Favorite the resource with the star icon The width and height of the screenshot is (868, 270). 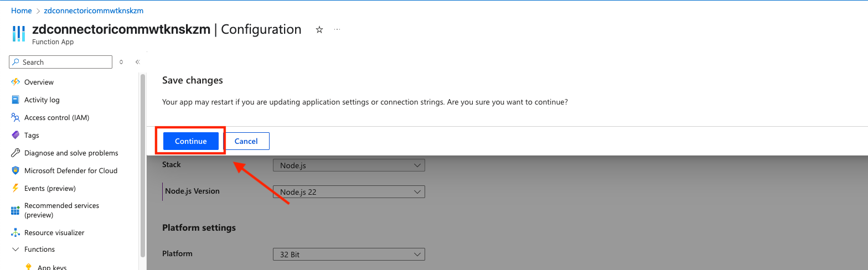pyautogui.click(x=319, y=30)
